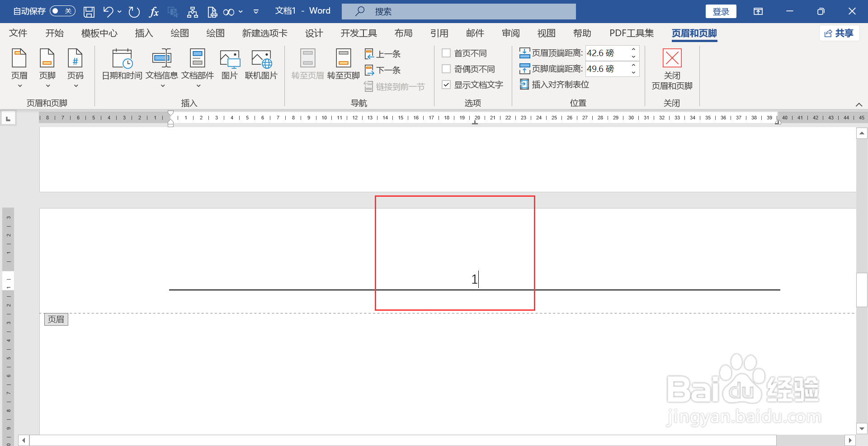Image resolution: width=868 pixels, height=446 pixels.
Task: Insert a Picture (图片)
Action: point(230,65)
